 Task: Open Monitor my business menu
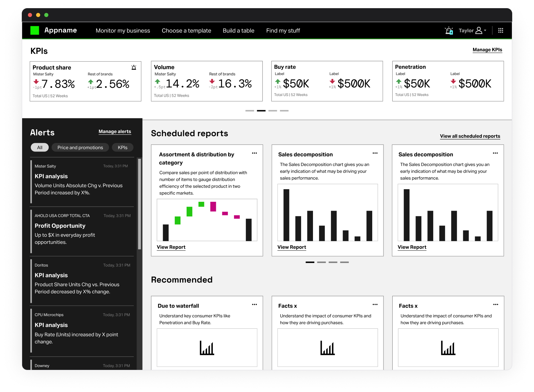(123, 31)
